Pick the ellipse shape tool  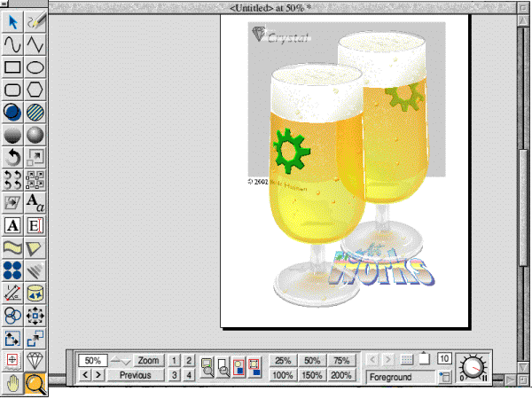[x=35, y=66]
